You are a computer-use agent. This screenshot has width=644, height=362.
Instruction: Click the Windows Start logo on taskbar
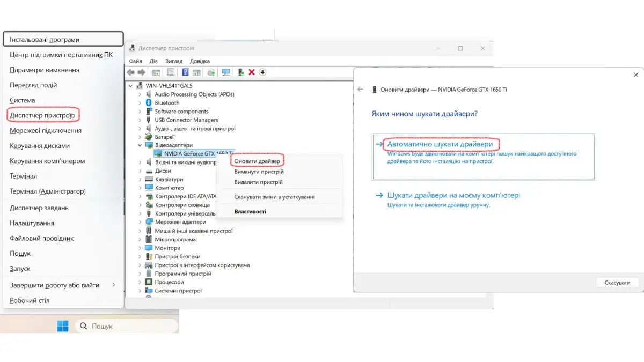(x=63, y=326)
